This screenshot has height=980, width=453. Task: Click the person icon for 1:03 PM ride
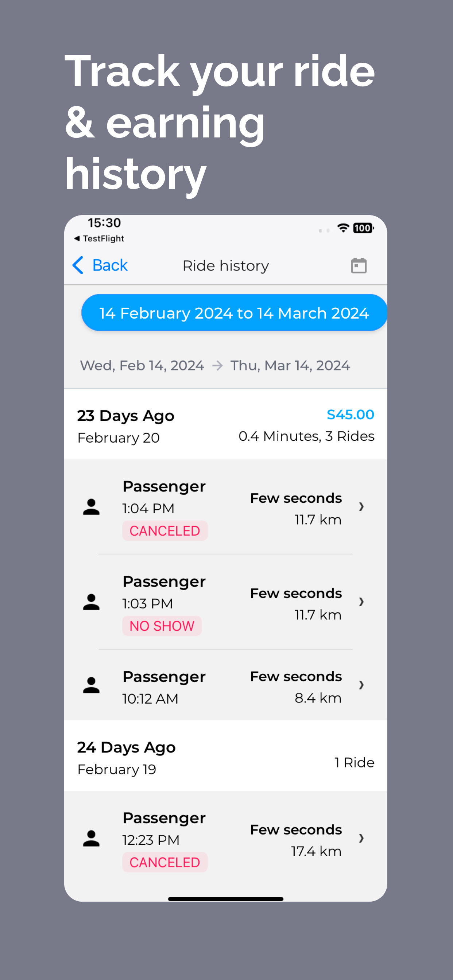91,602
